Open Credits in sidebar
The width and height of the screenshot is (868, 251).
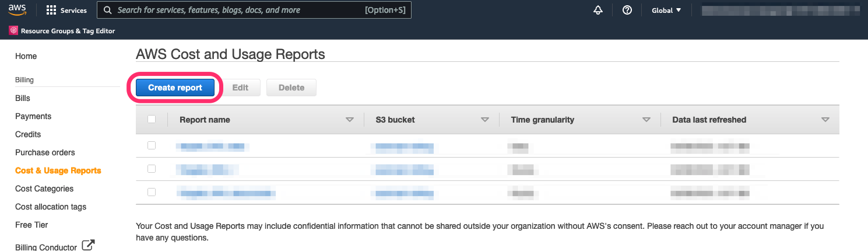28,134
